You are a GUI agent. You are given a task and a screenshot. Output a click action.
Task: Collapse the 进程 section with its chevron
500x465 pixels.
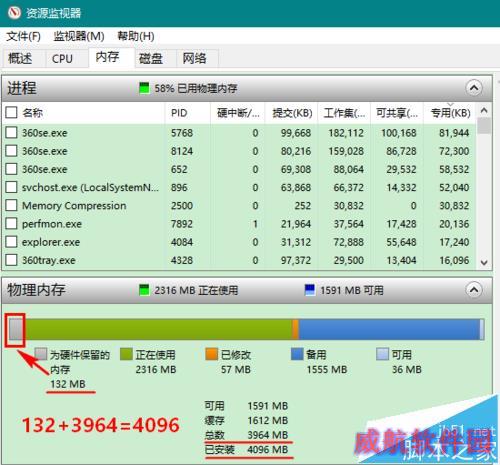(474, 88)
